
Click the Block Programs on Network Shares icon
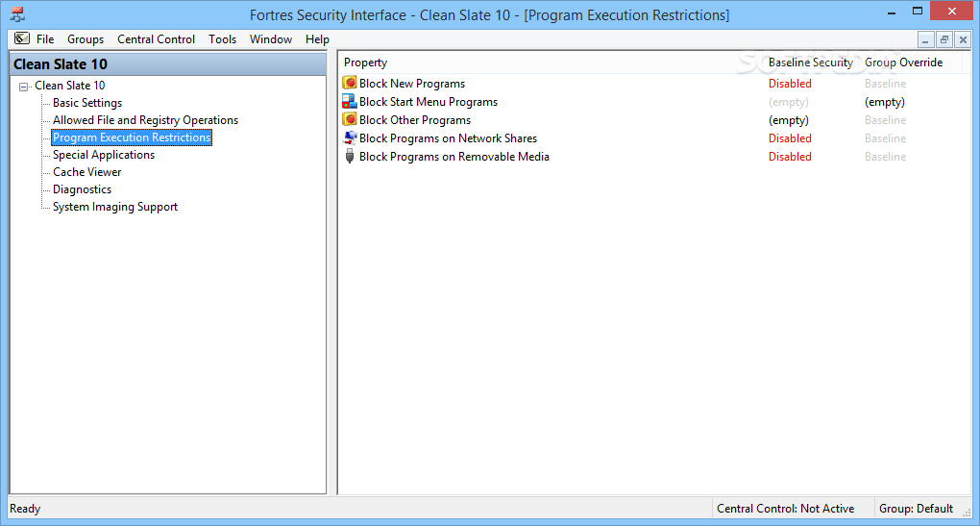350,138
